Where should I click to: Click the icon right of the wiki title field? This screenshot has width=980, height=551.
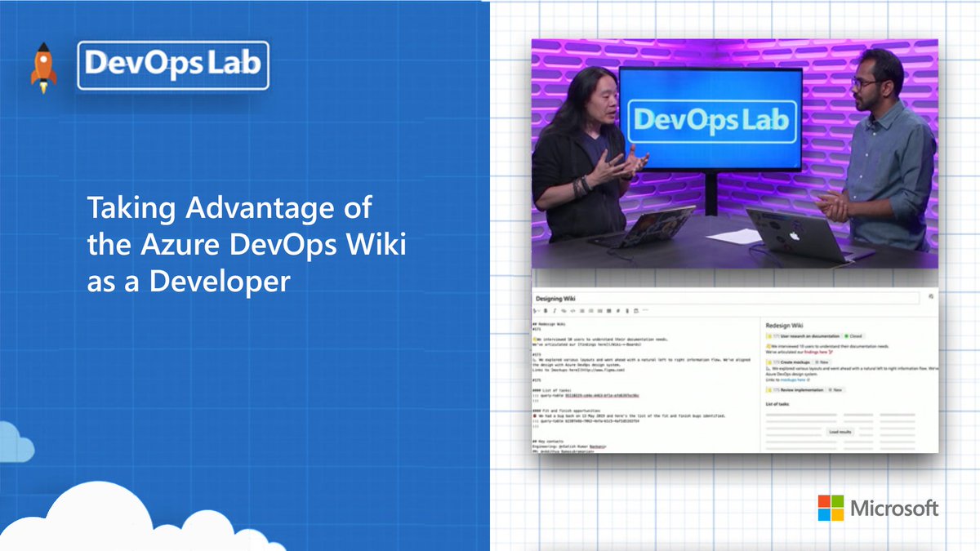(932, 298)
